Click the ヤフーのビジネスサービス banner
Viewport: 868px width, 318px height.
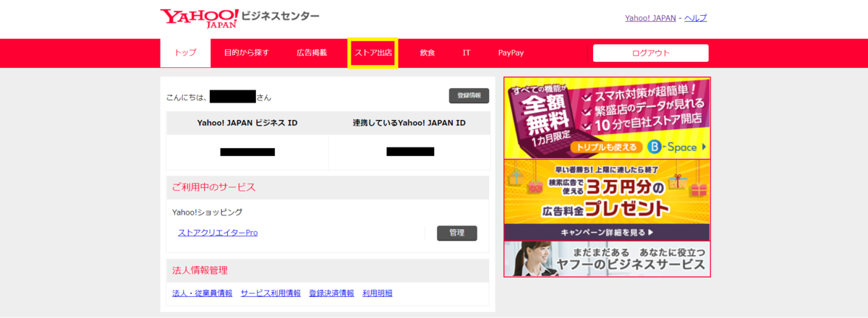click(x=607, y=259)
